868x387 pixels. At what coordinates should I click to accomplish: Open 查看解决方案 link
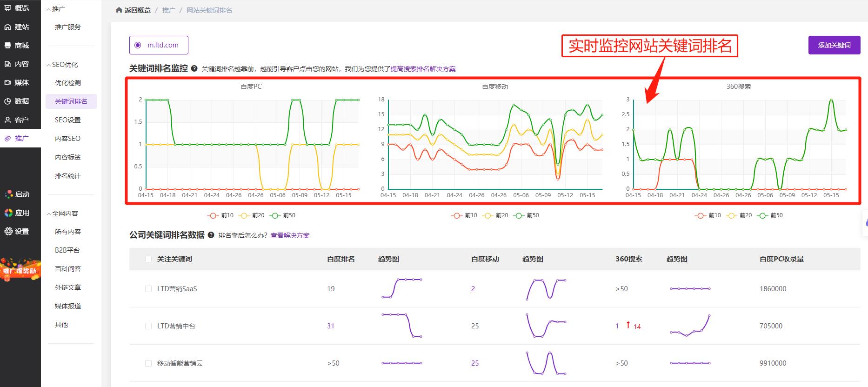tap(290, 235)
